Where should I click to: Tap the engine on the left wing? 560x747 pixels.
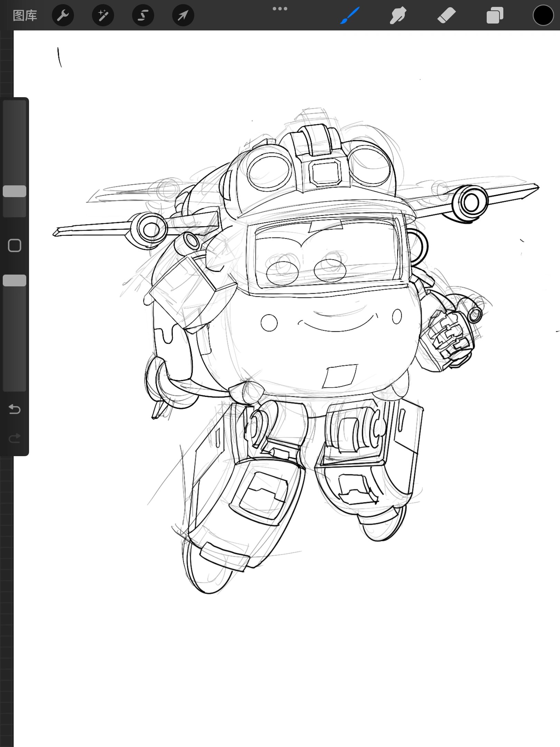click(x=150, y=229)
